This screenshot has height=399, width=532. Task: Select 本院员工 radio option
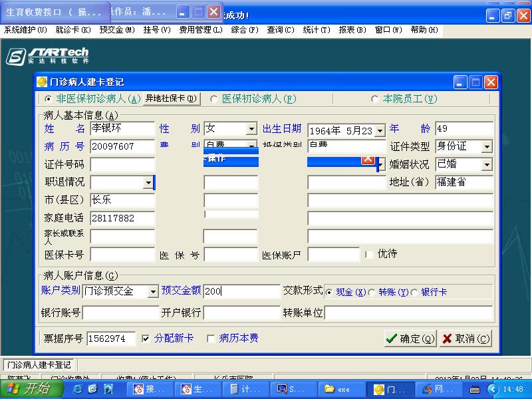pos(374,99)
